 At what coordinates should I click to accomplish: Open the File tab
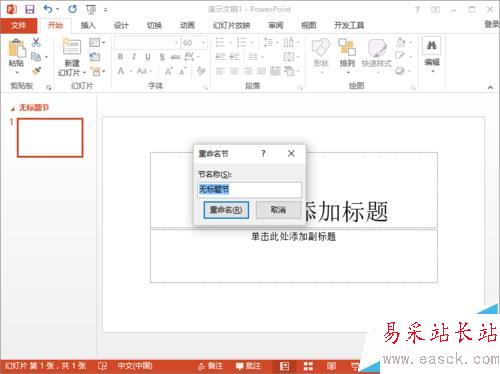[18, 25]
